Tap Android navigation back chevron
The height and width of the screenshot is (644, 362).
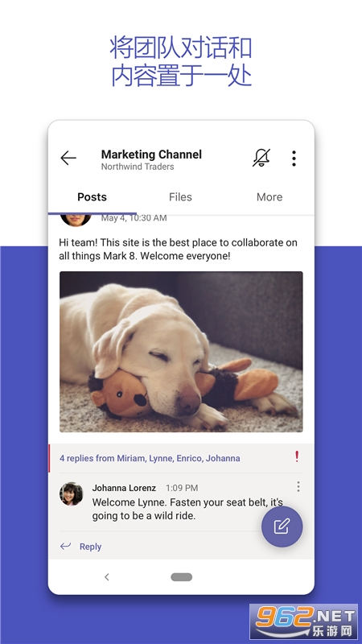[107, 577]
